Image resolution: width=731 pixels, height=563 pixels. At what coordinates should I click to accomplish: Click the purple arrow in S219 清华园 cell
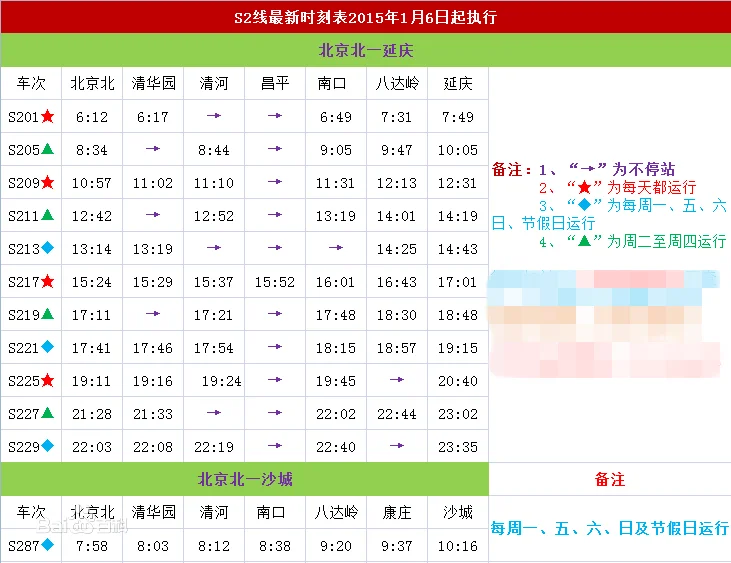coord(153,314)
